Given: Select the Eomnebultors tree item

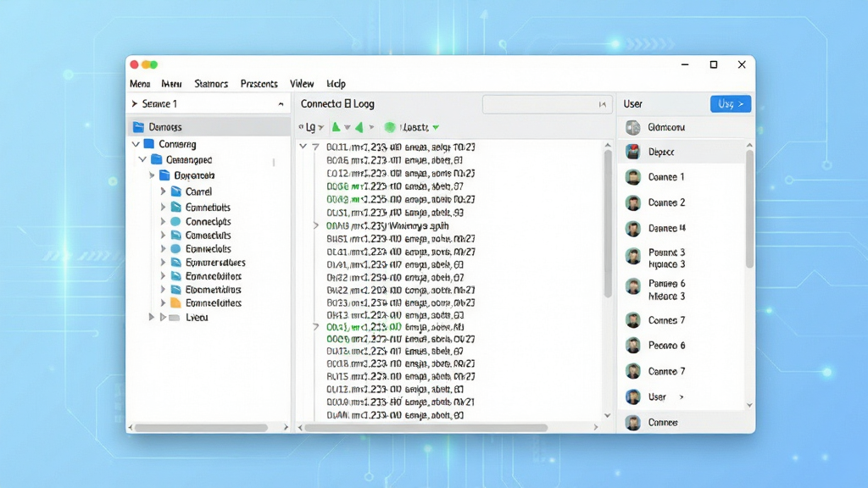Looking at the screenshot, I should click(214, 276).
